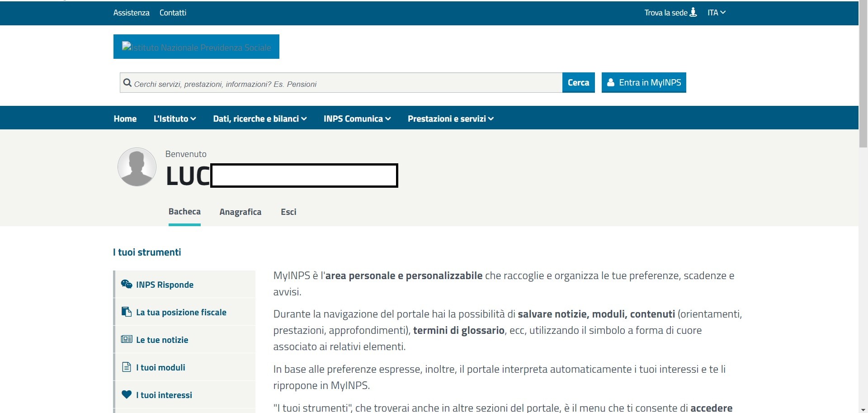
Task: Click the Istituto Nazionale Previdenza Sociale logo
Action: click(196, 47)
